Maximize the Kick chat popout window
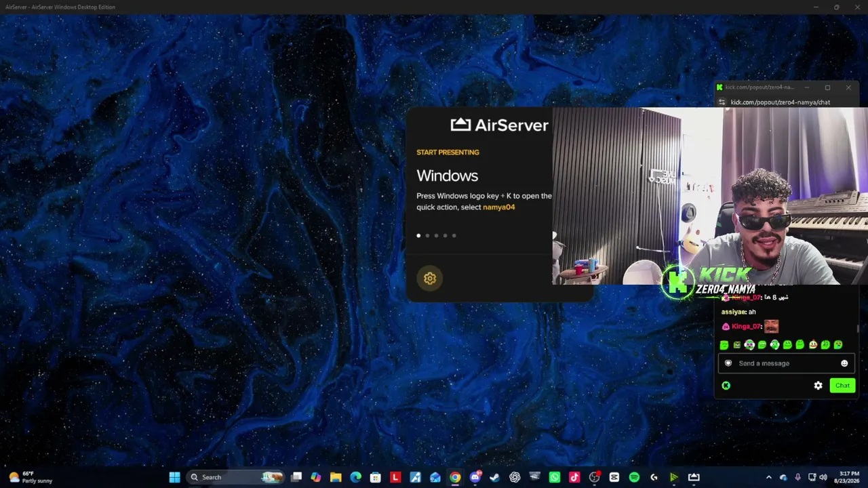 click(x=827, y=87)
